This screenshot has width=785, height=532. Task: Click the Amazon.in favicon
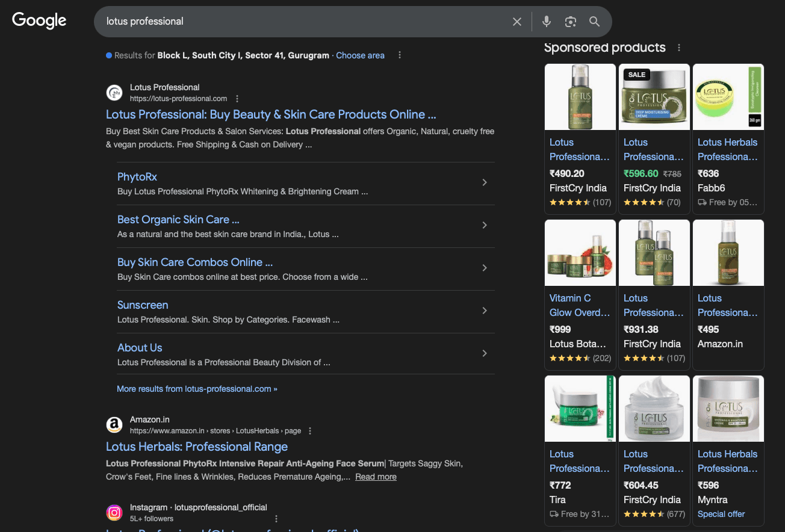[x=114, y=425]
